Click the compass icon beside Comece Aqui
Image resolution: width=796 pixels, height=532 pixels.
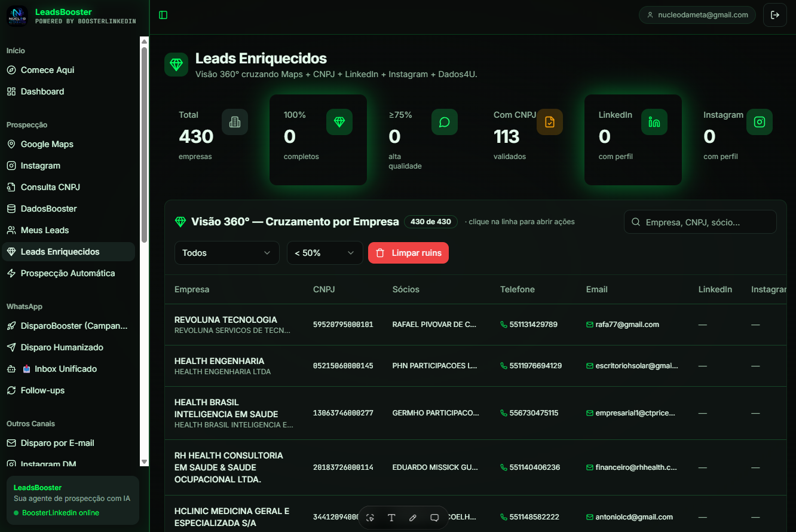coord(11,70)
